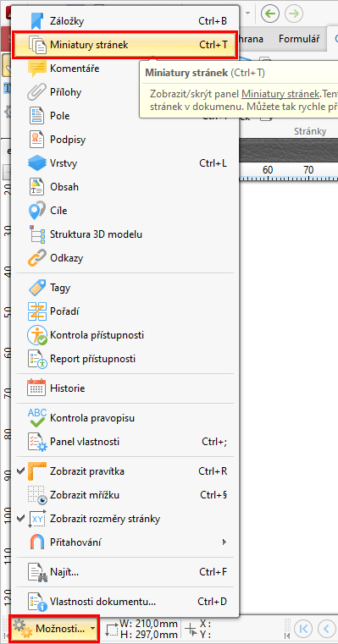This screenshot has height=644, width=338.
Task: Open the Podpisy signatures panel
Action: pos(125,140)
